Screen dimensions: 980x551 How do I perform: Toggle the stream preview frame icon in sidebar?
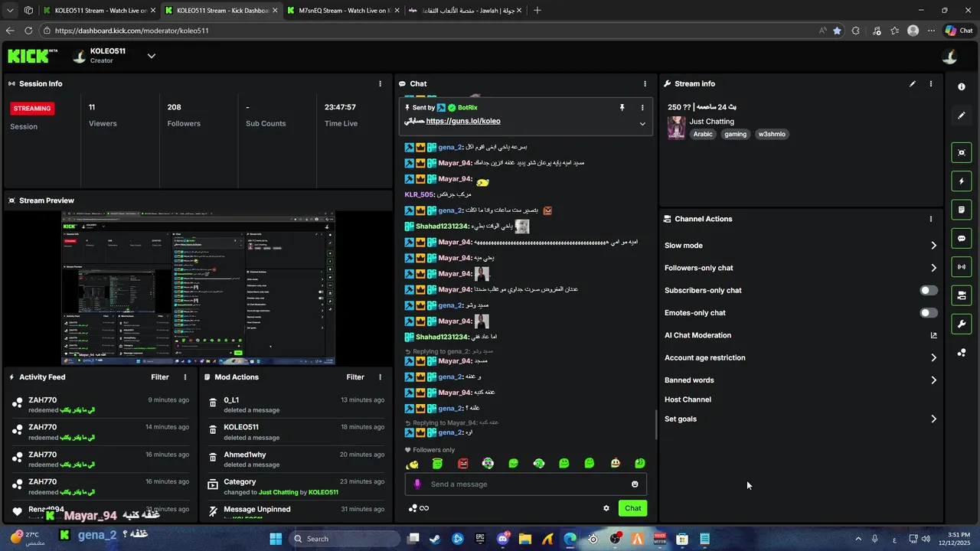[962, 152]
